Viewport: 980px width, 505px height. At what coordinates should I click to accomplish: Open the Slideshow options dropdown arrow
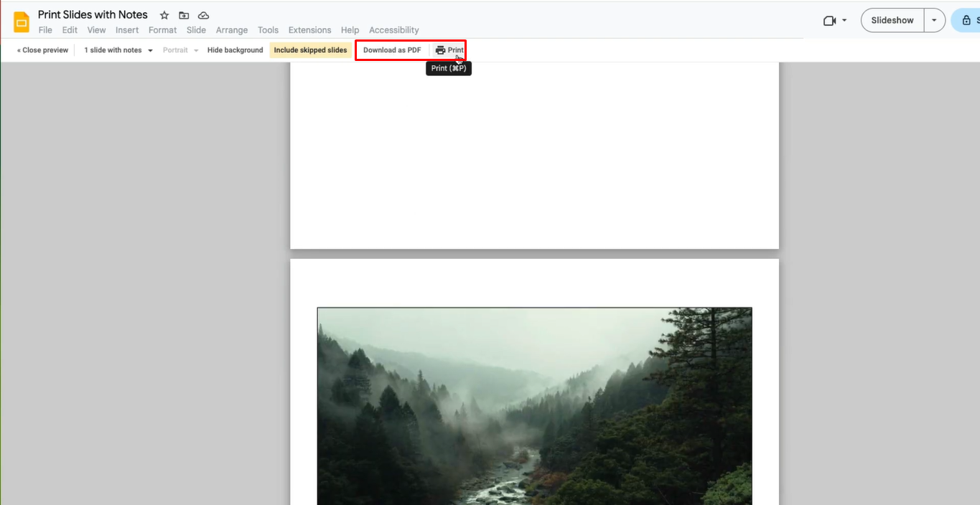(934, 20)
